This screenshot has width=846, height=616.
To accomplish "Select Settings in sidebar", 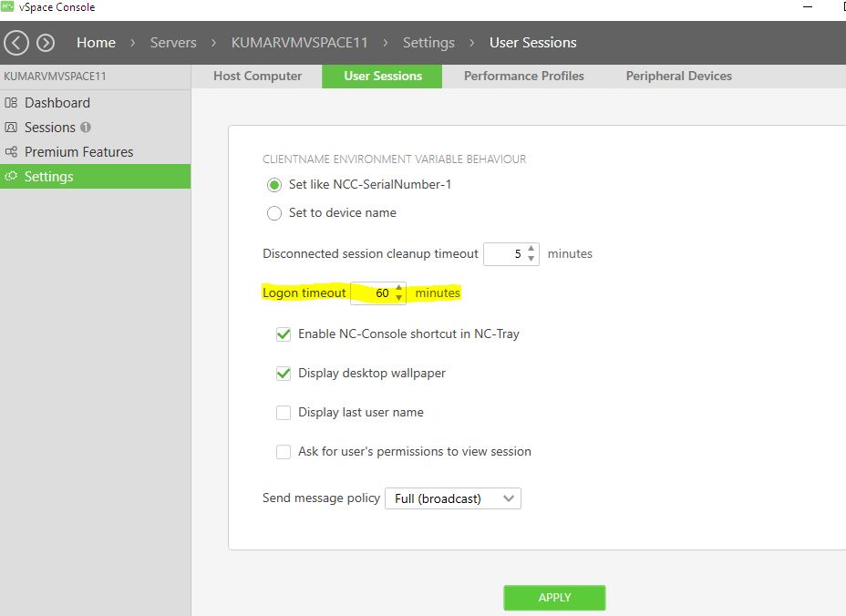I will (x=95, y=177).
